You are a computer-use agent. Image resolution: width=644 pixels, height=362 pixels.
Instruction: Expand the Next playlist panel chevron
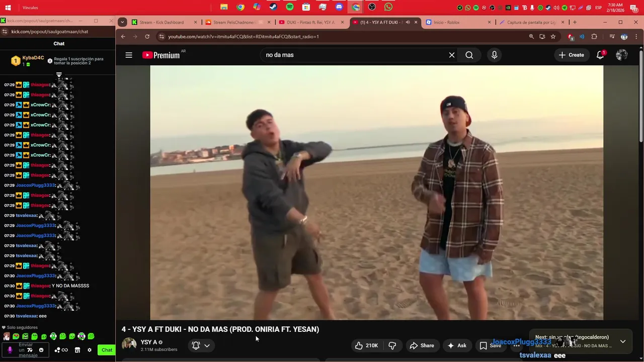pyautogui.click(x=623, y=341)
